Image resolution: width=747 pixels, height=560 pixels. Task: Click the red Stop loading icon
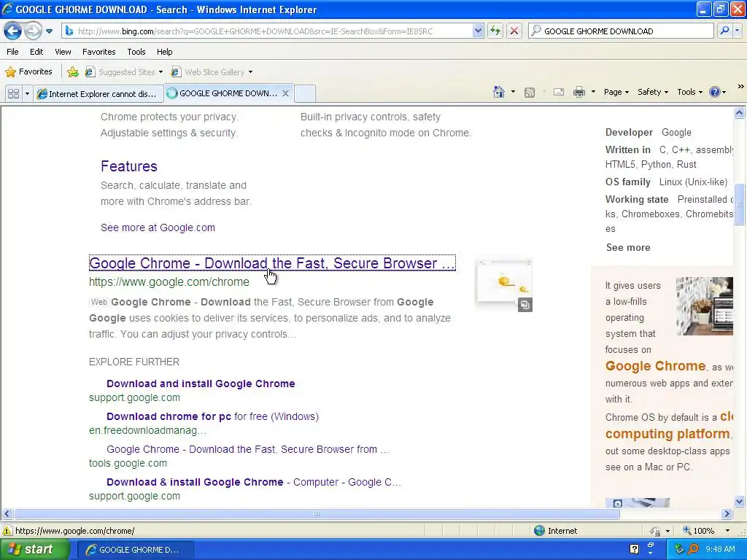pos(514,31)
